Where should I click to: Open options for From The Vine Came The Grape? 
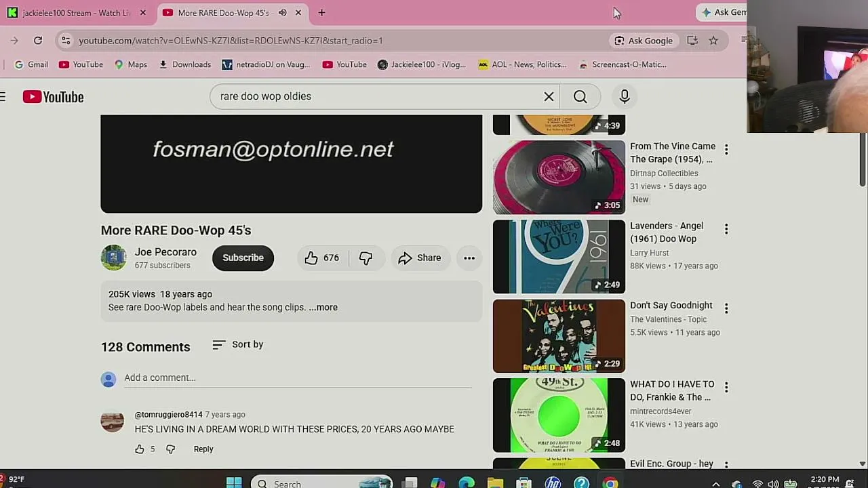[726, 150]
